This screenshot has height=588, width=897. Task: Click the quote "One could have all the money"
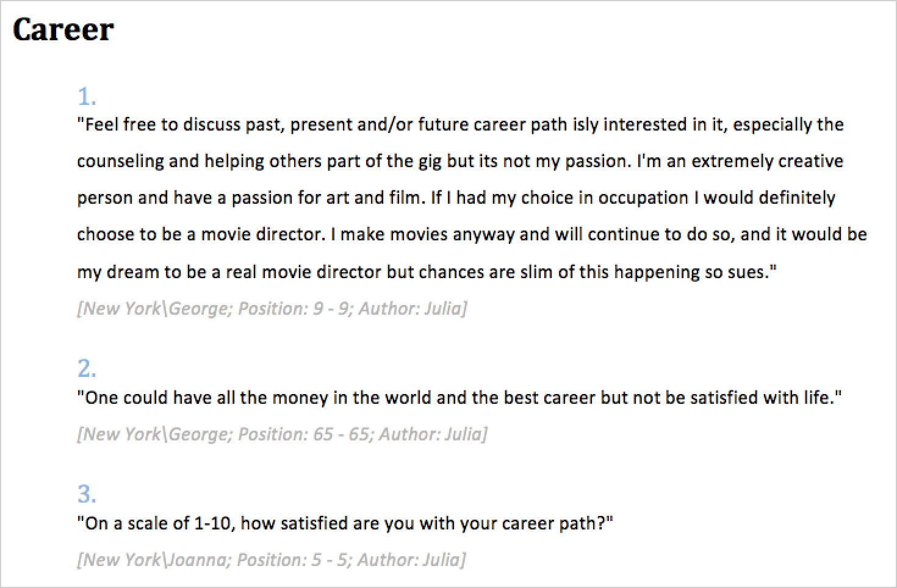coord(459,398)
